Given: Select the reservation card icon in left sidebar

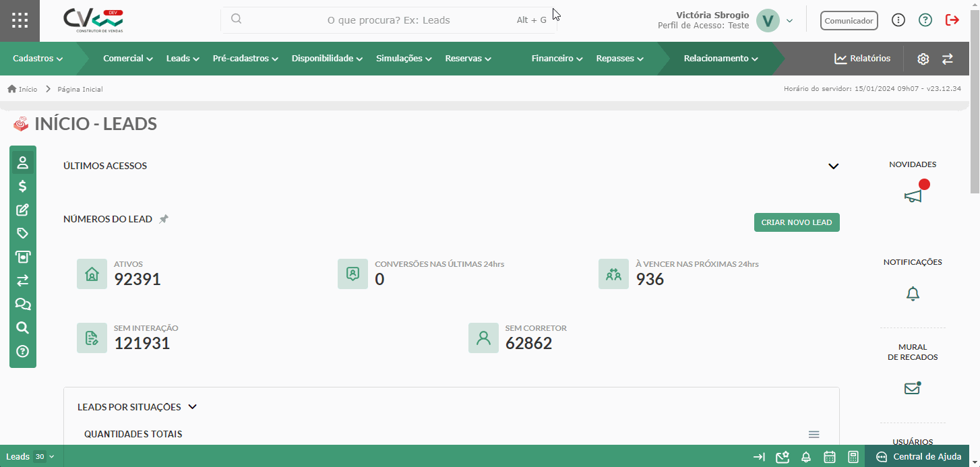Looking at the screenshot, I should [x=22, y=257].
